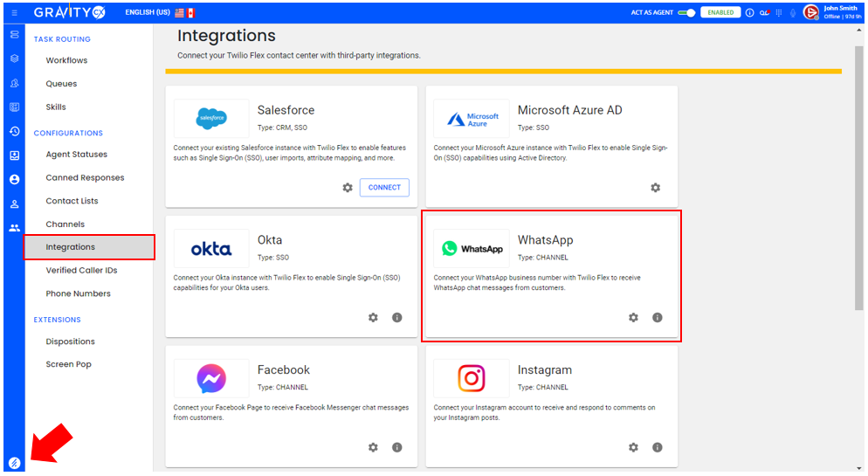Click the Salesforce cloud logo
Image resolution: width=868 pixels, height=476 pixels.
pyautogui.click(x=211, y=119)
